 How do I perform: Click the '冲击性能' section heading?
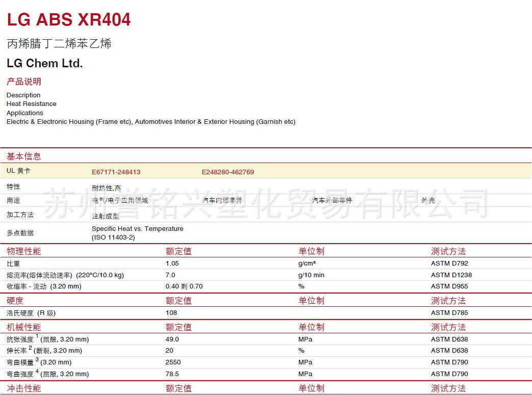[x=24, y=388]
